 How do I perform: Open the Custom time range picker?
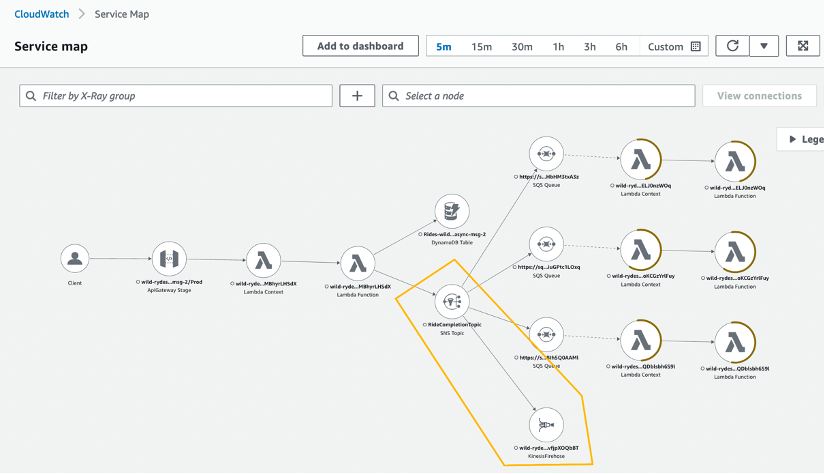[674, 46]
